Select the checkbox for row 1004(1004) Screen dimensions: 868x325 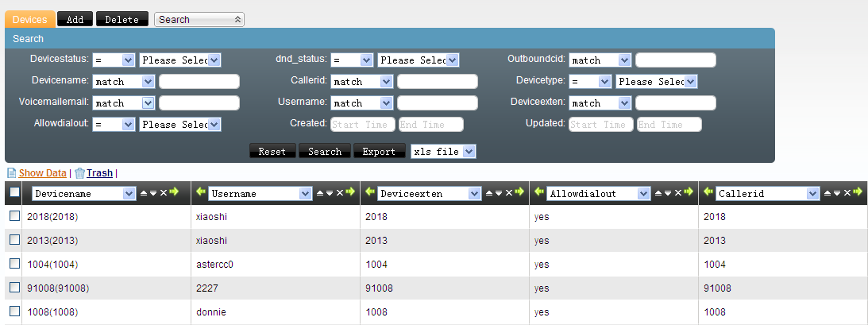coord(15,264)
